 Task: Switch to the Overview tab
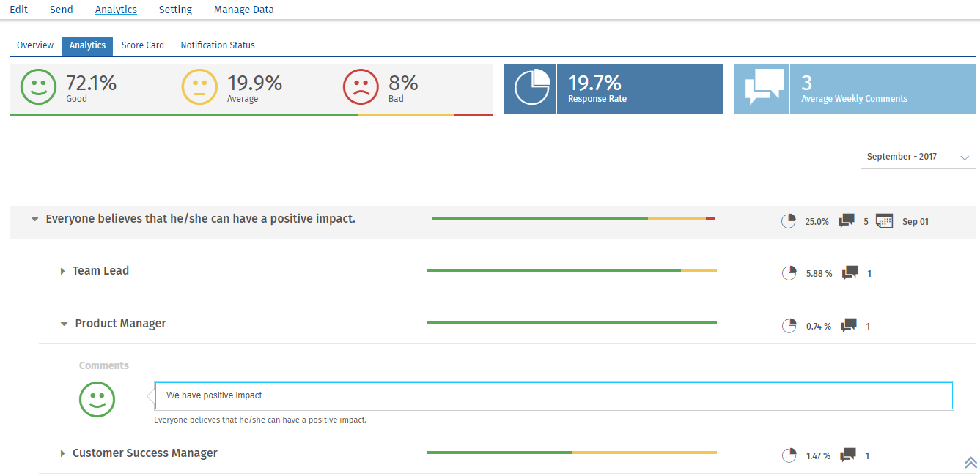click(x=35, y=45)
